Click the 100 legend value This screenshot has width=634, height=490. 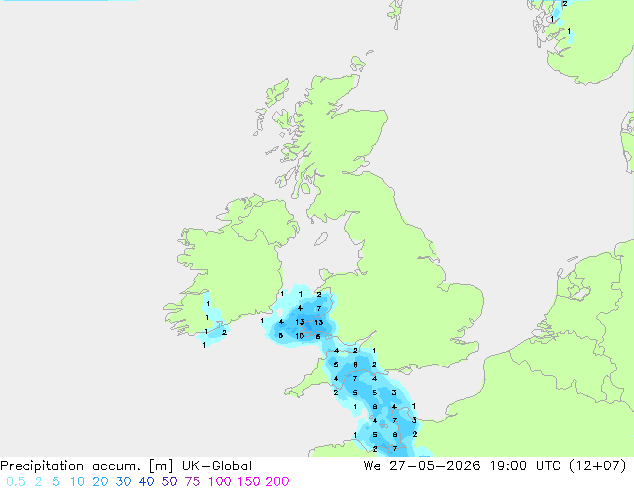[x=220, y=482]
